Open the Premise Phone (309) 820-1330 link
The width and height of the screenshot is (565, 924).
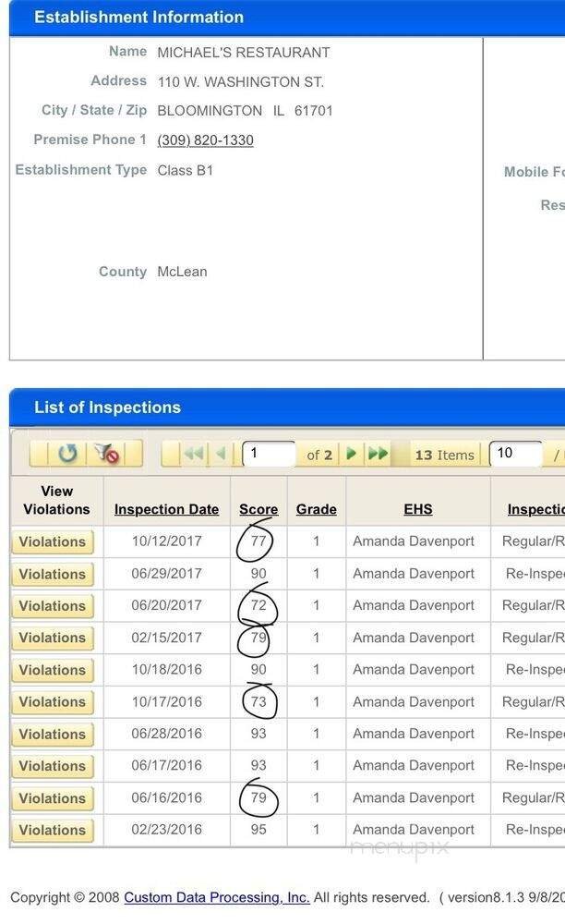coord(205,140)
